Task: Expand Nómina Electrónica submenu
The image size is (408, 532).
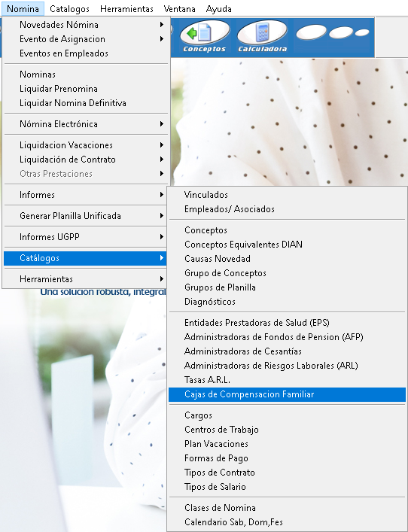Action: pyautogui.click(x=86, y=124)
